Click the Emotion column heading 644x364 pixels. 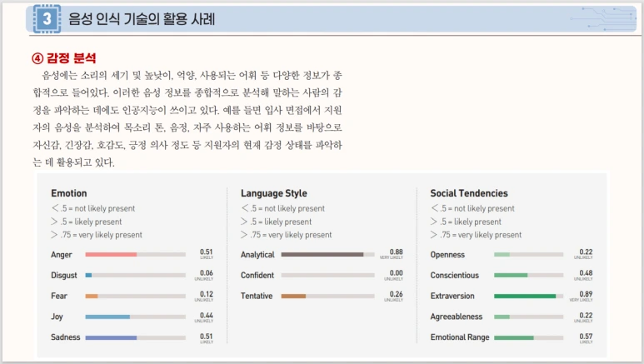(69, 193)
